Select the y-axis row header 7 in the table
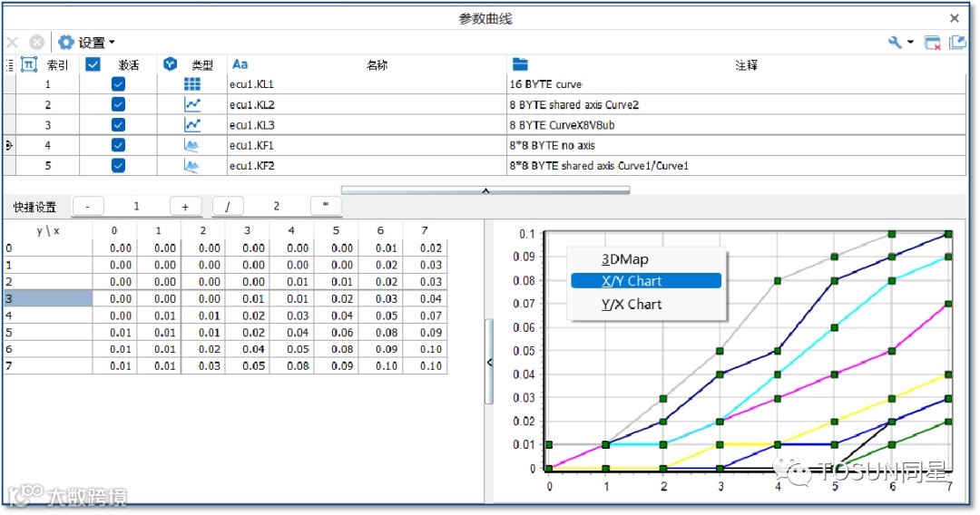The height and width of the screenshot is (515, 980). tap(48, 365)
